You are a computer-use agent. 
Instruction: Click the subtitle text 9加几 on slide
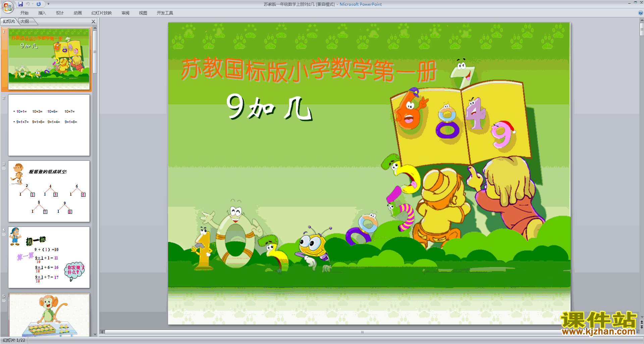click(269, 107)
